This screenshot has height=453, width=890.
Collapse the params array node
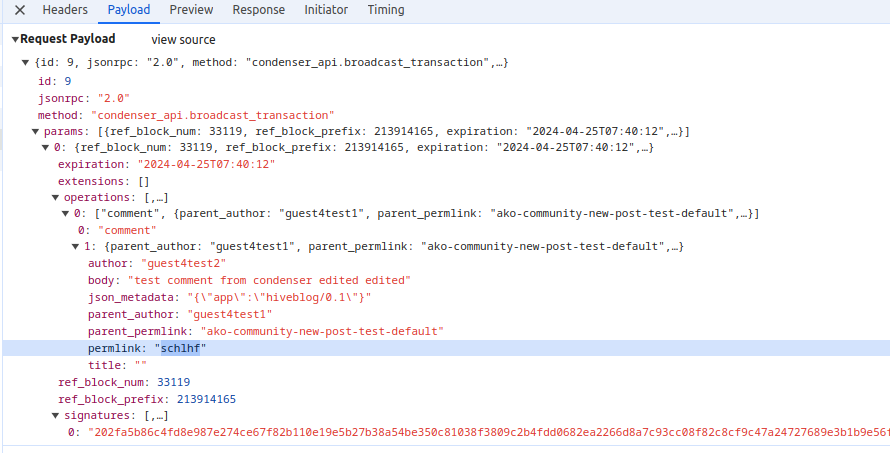pos(36,131)
